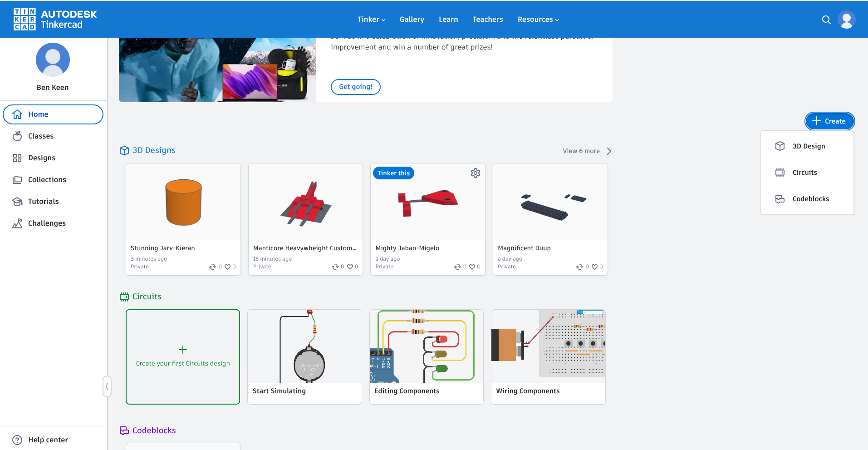Click the remix icon on Stunning Jarv-Kieran
868x450 pixels.
(x=212, y=267)
